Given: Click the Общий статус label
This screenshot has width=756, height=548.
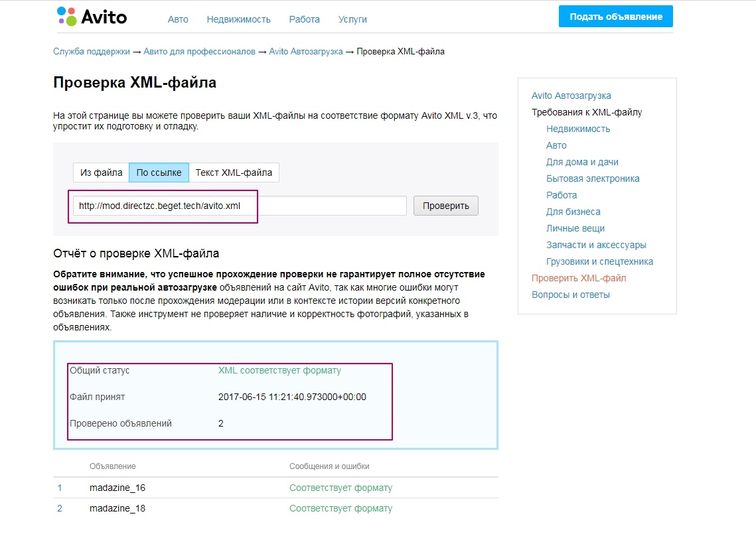Looking at the screenshot, I should coord(100,370).
